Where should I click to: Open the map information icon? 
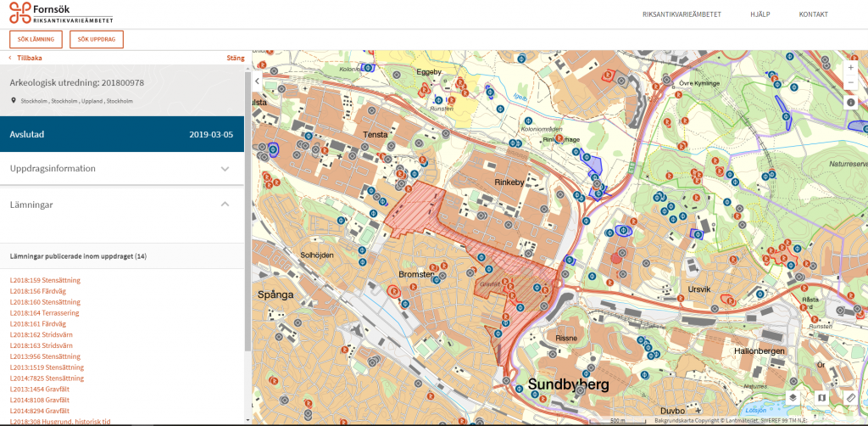[x=850, y=102]
